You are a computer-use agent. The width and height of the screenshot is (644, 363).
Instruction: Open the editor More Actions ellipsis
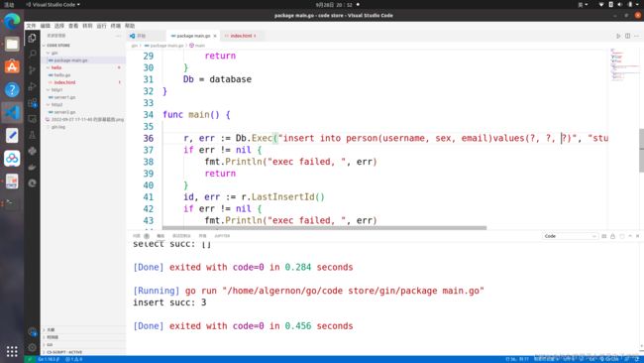(637, 36)
